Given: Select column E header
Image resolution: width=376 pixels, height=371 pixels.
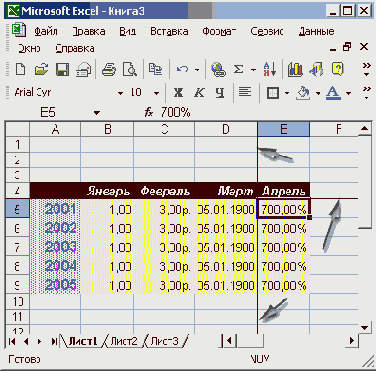Looking at the screenshot, I should tap(284, 129).
